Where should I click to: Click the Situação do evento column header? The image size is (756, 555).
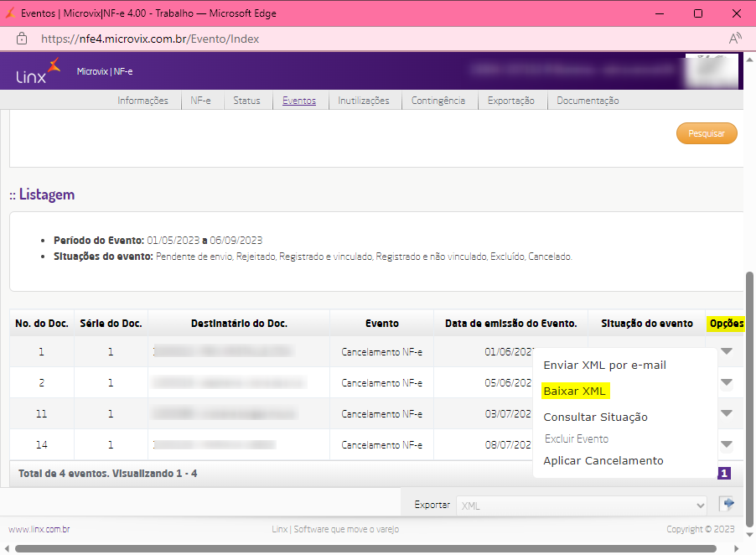coord(646,323)
